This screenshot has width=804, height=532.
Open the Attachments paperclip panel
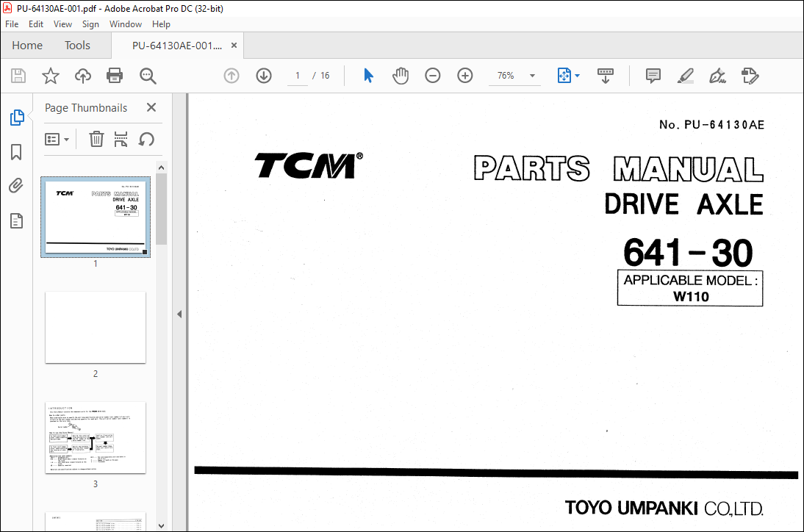16,185
